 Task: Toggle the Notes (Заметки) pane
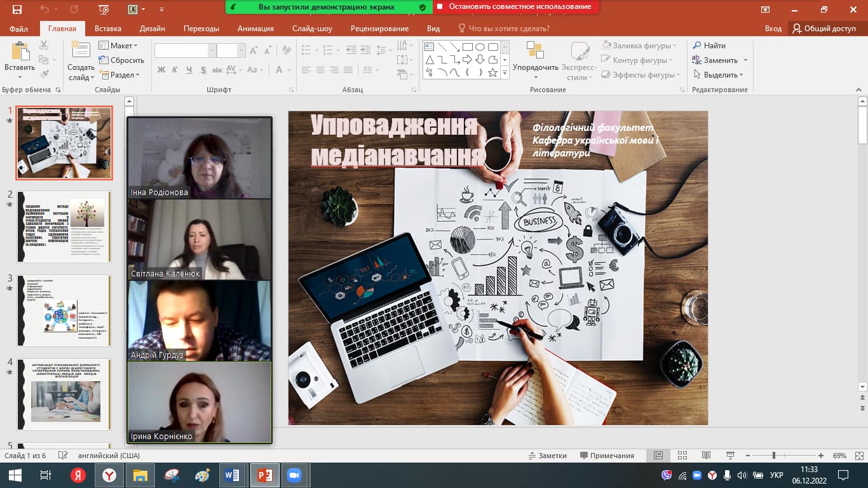(x=547, y=456)
